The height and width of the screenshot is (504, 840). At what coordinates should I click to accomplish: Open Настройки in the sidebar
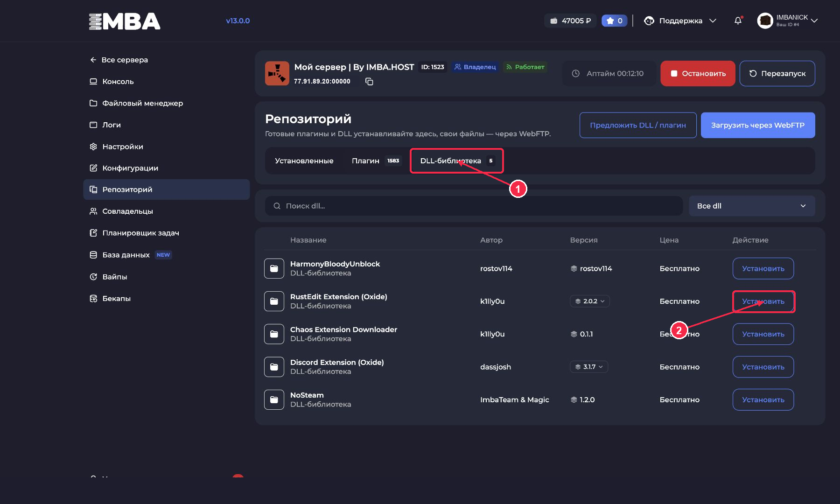(167, 147)
